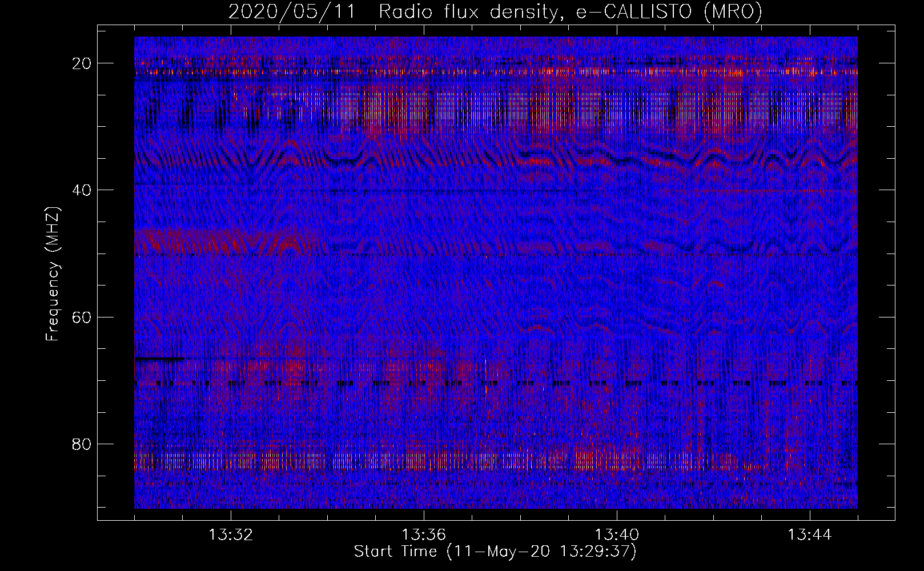The image size is (924, 571).
Task: Click the 13:32 time tick label
Action: (x=231, y=535)
